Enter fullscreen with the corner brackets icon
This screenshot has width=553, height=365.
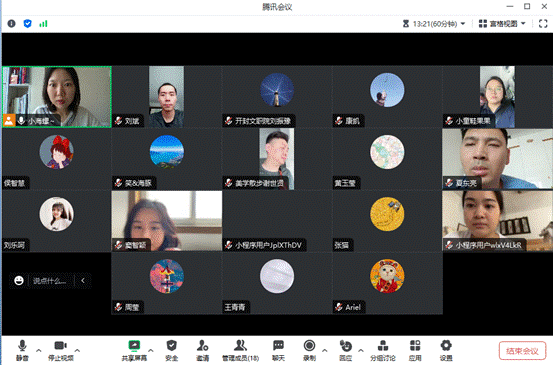click(x=543, y=24)
